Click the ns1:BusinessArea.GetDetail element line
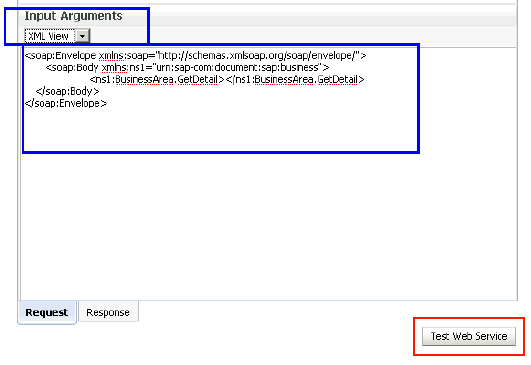The image size is (531, 365). [x=227, y=80]
